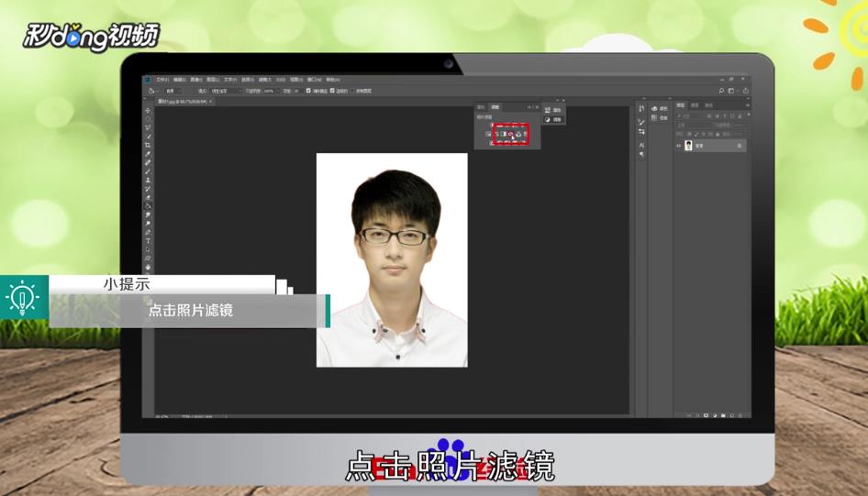Open the 文件 File menu
Viewport: 868px width, 496px height.
click(162, 80)
